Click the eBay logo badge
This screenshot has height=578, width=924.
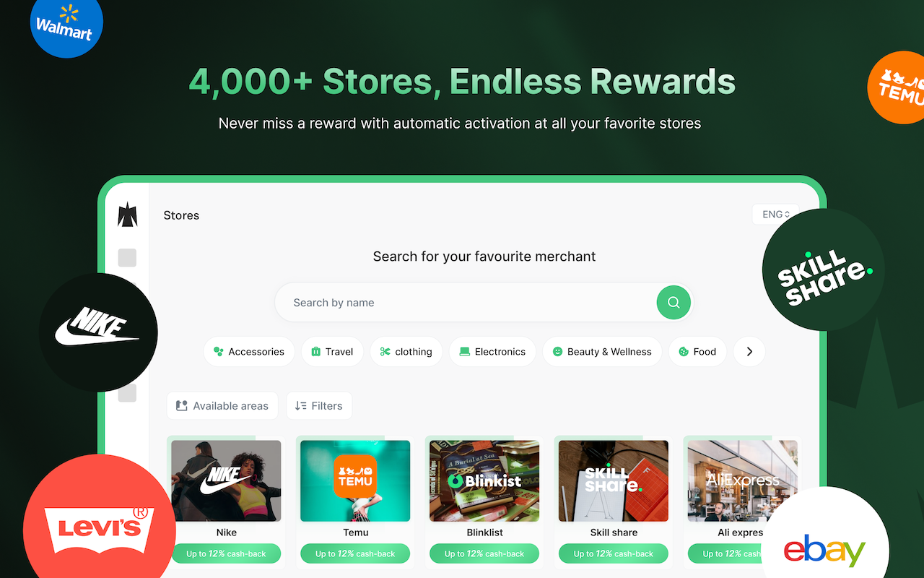[x=825, y=543]
